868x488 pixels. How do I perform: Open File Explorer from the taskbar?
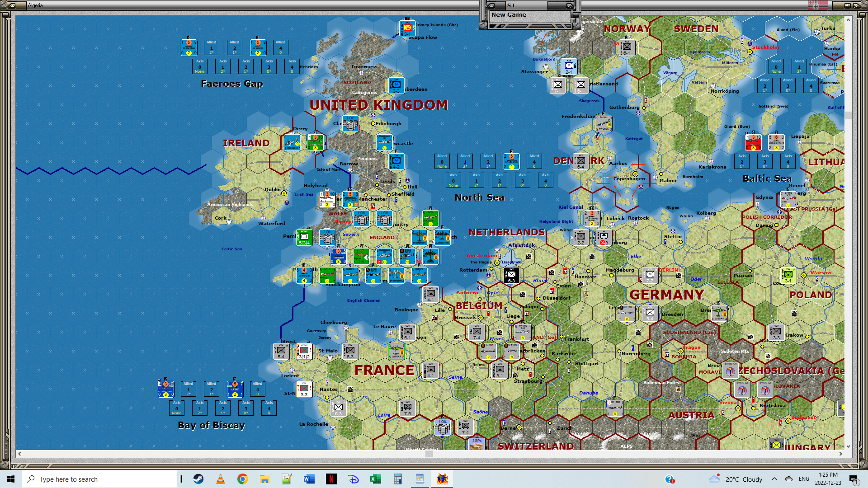click(265, 479)
